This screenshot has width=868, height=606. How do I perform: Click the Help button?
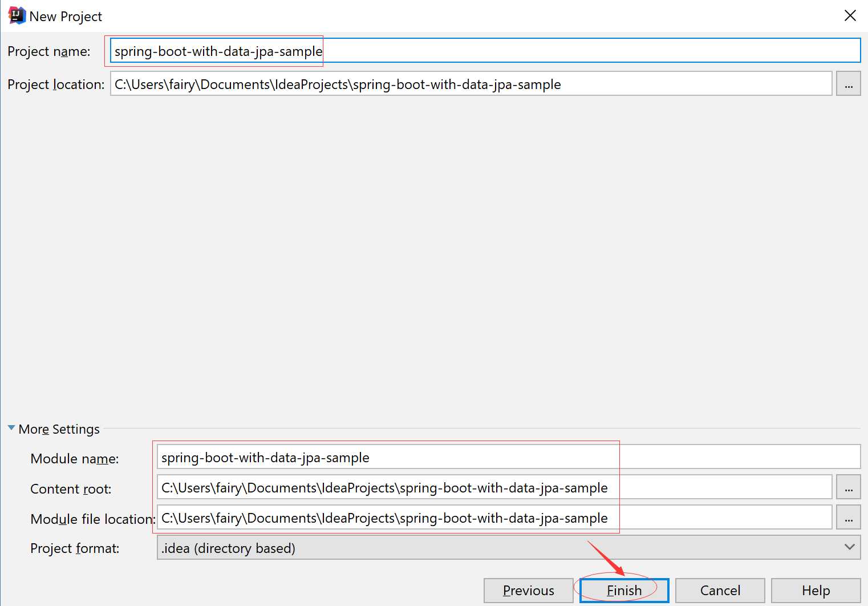[x=816, y=591]
